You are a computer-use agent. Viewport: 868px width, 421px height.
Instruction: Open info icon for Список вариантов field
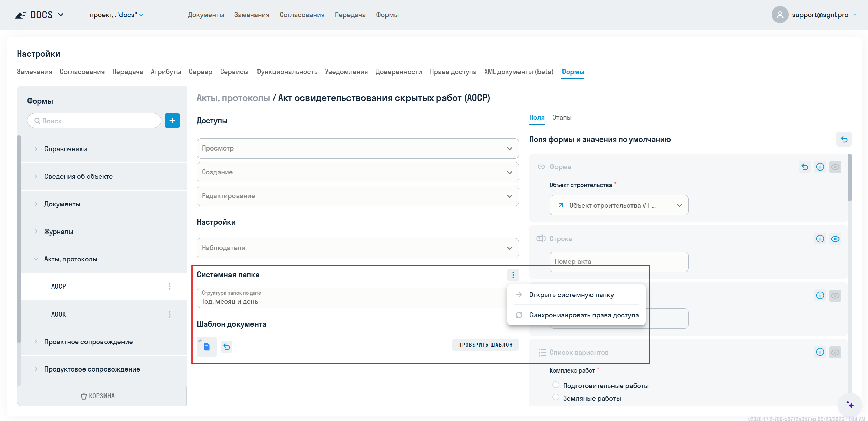(x=820, y=352)
